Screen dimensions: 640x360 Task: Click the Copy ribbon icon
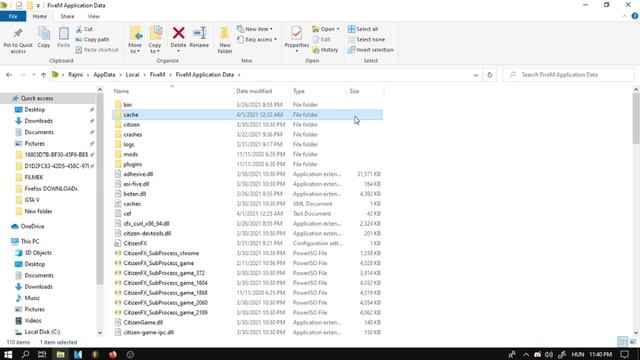point(44,38)
